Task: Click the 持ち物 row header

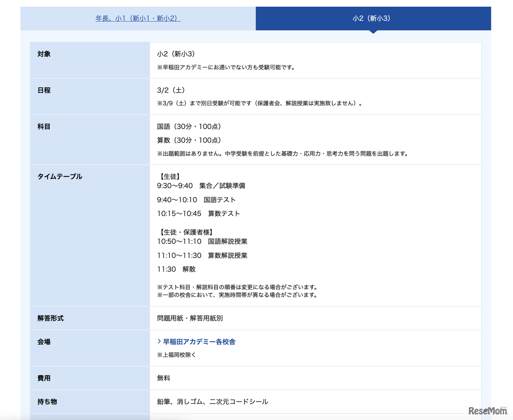Action: coord(47,402)
